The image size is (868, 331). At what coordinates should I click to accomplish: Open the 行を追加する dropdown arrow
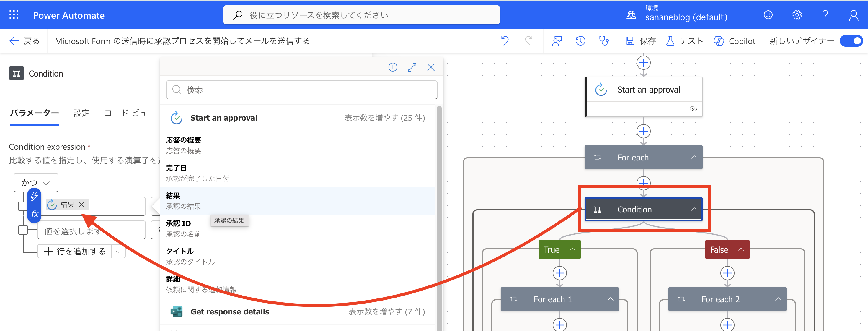coord(118,252)
